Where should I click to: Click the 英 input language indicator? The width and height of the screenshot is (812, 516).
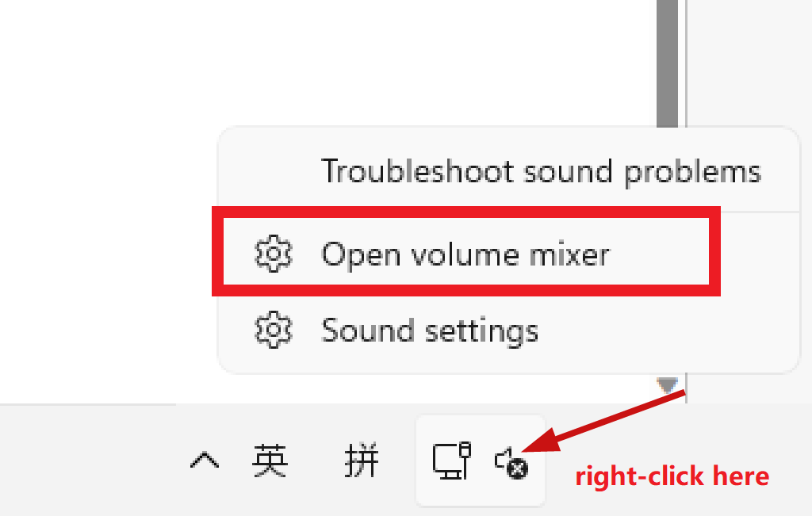270,460
